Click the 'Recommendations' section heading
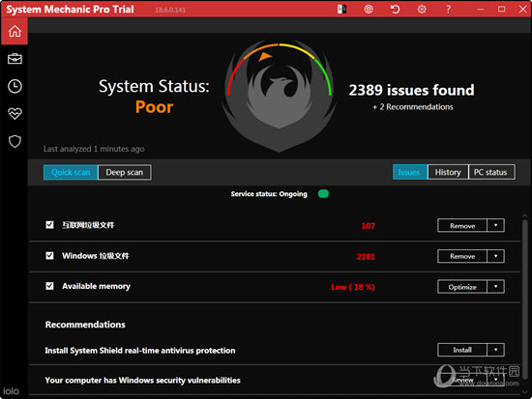Screen dimensions: 532x399 point(85,325)
